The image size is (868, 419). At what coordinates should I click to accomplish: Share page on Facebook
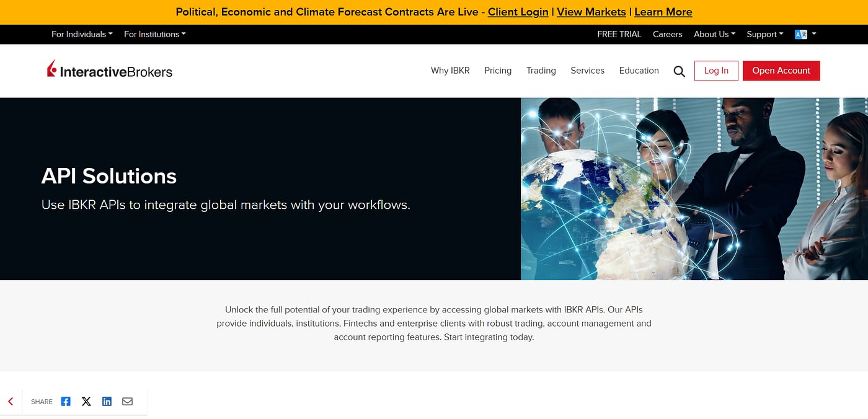[x=66, y=402]
